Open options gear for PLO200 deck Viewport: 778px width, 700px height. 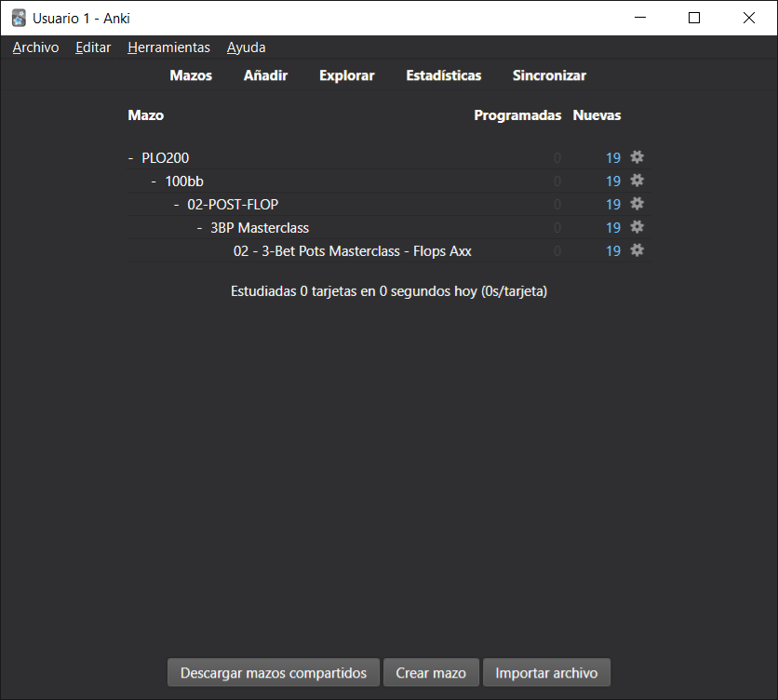pyautogui.click(x=637, y=157)
